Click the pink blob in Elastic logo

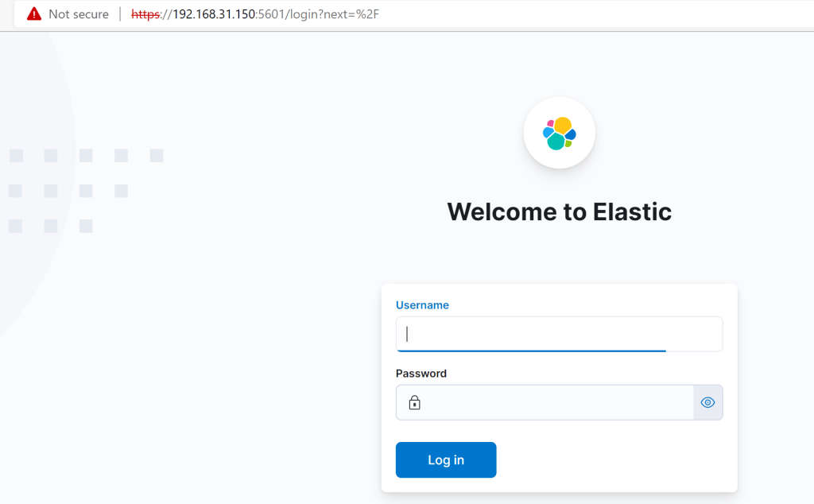[x=550, y=123]
